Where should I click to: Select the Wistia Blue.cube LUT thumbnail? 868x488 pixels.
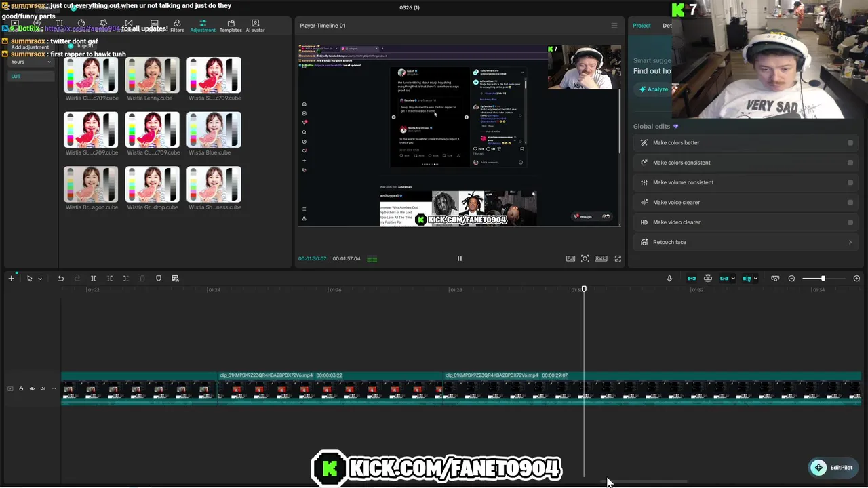214,129
